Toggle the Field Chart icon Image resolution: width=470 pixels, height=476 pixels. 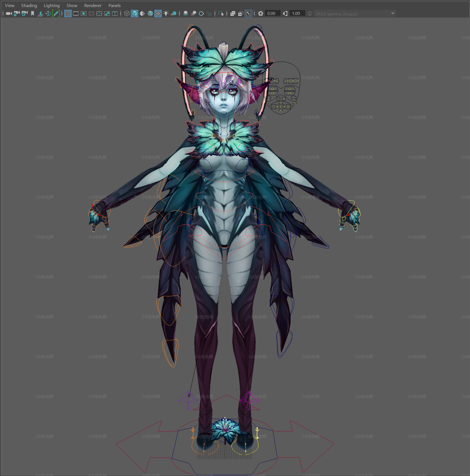99,13
